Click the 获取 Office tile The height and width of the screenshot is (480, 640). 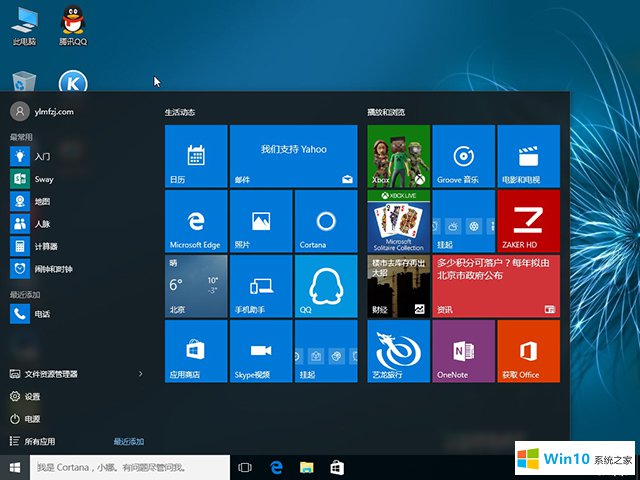coord(527,351)
